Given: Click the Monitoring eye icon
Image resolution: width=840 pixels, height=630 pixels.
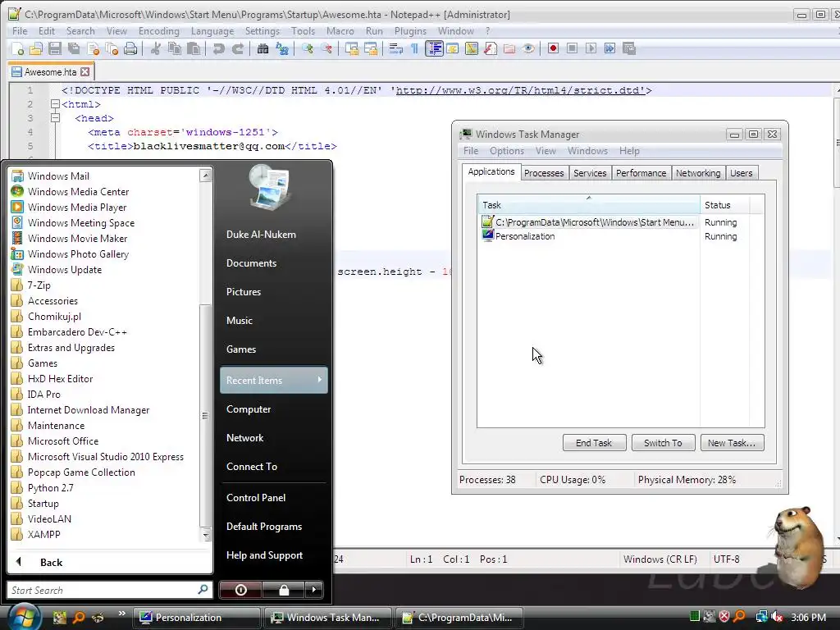Looking at the screenshot, I should point(528,48).
